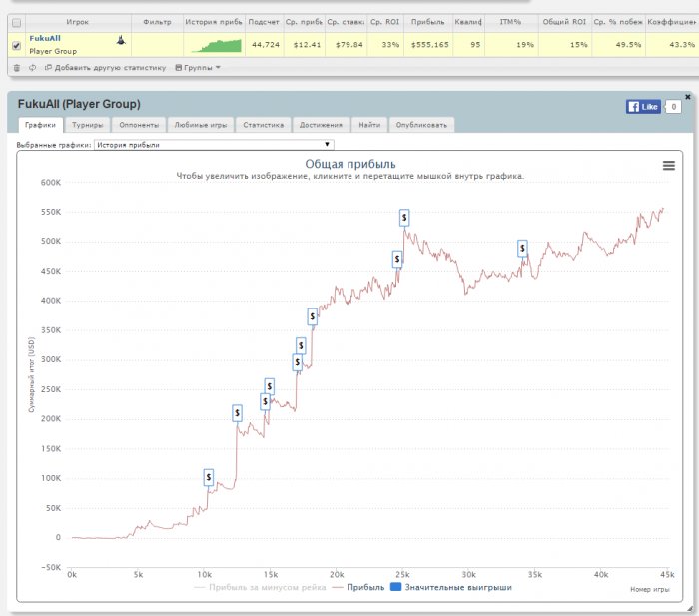Open the 'История прибыли' chart dropdown
Image resolution: width=699 pixels, height=616 pixels.
214,145
